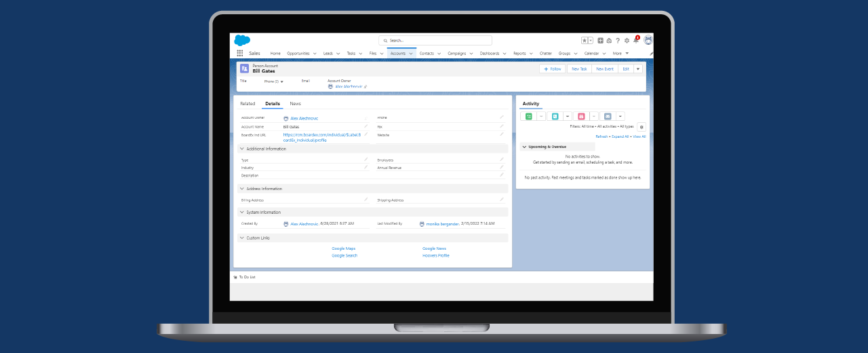
Task: Open the To Do List utility bar item
Action: (x=245, y=277)
